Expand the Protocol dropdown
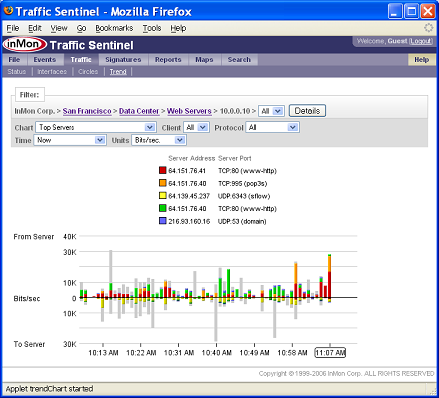The image size is (439, 398). click(272, 127)
